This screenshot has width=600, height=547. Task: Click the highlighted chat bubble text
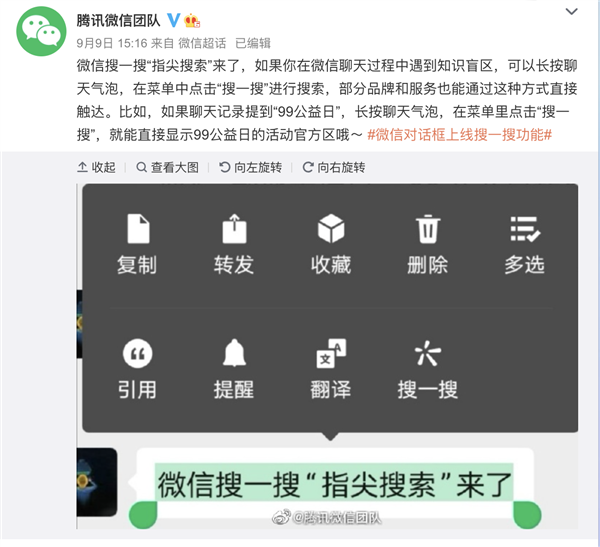coord(334,485)
